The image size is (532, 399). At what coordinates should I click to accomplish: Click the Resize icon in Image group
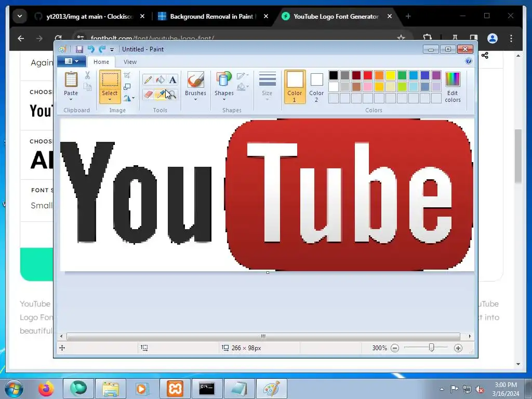click(x=127, y=87)
